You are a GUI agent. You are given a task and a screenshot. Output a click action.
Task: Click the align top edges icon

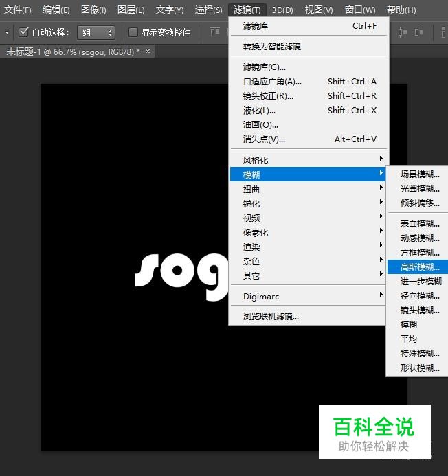tap(215, 32)
